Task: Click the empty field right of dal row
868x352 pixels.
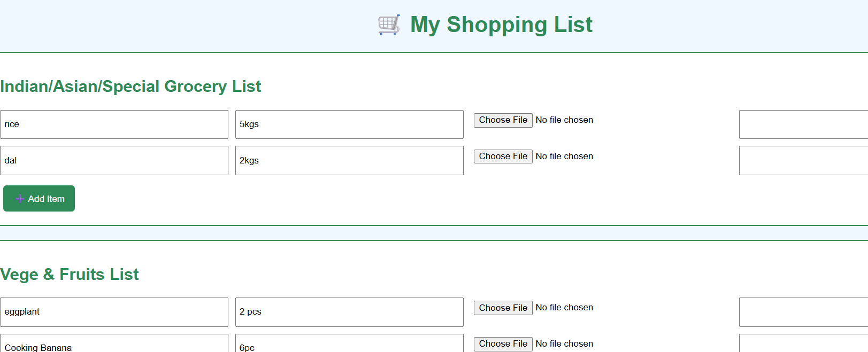Action: [802, 160]
